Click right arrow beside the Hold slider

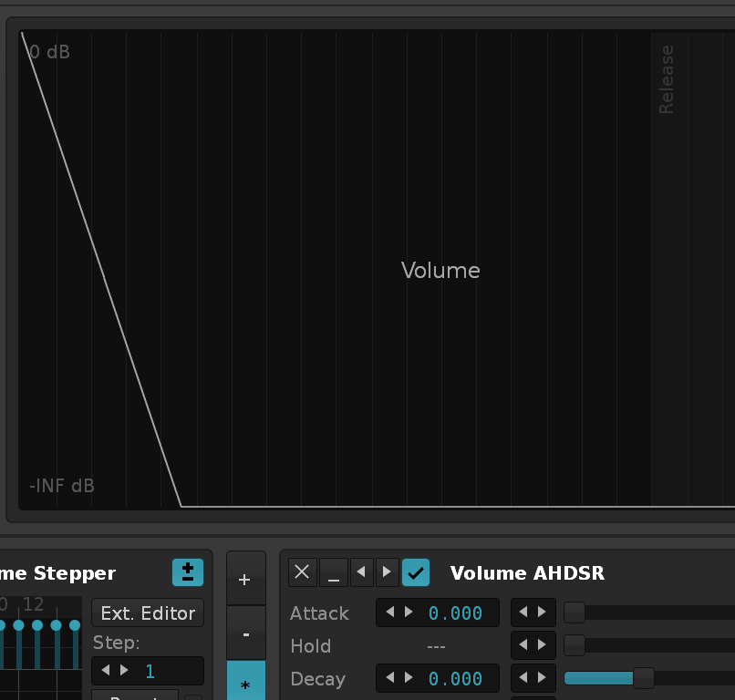tap(543, 644)
